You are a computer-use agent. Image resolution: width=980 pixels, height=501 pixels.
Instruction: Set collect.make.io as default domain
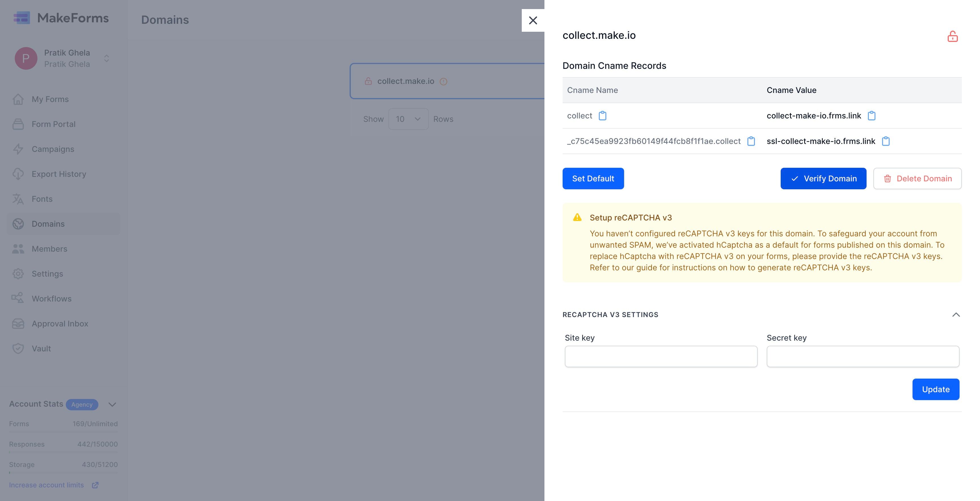click(x=593, y=178)
